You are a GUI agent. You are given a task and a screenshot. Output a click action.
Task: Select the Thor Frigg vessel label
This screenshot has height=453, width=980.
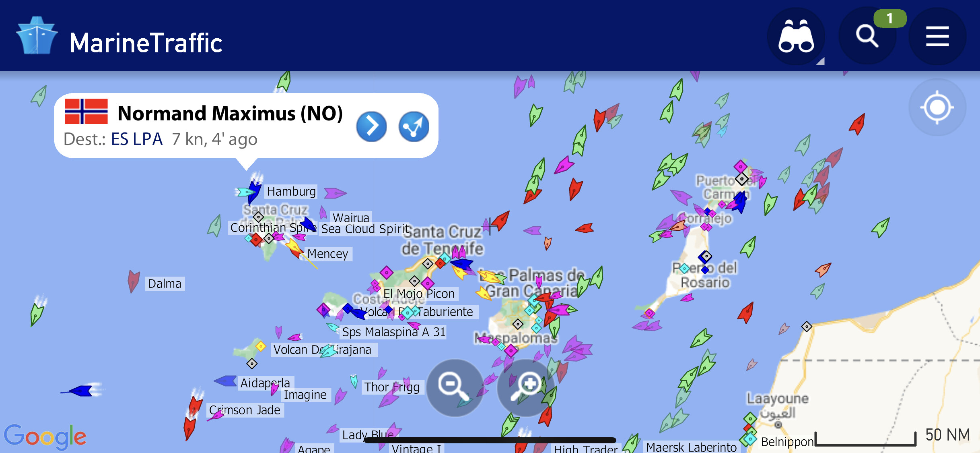(x=392, y=387)
